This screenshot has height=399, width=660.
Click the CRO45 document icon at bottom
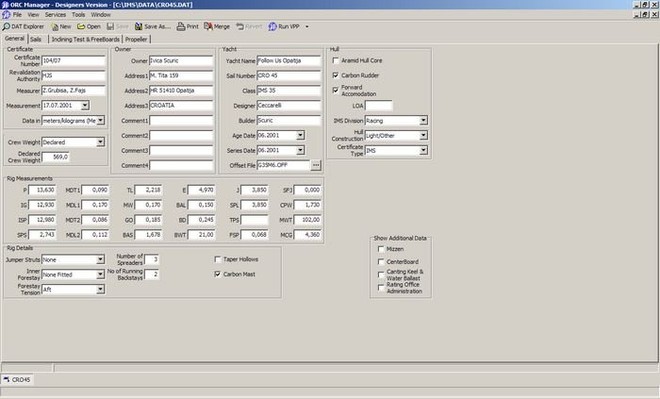[6, 380]
